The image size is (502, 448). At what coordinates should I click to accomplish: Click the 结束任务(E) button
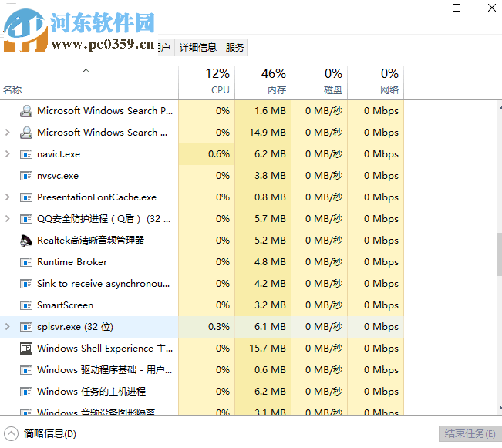coord(470,433)
